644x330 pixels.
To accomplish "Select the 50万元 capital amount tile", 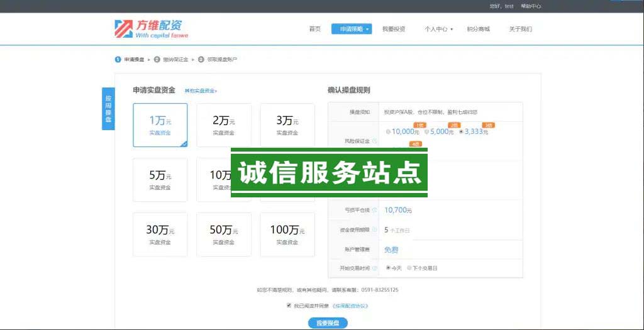I will pos(223,234).
